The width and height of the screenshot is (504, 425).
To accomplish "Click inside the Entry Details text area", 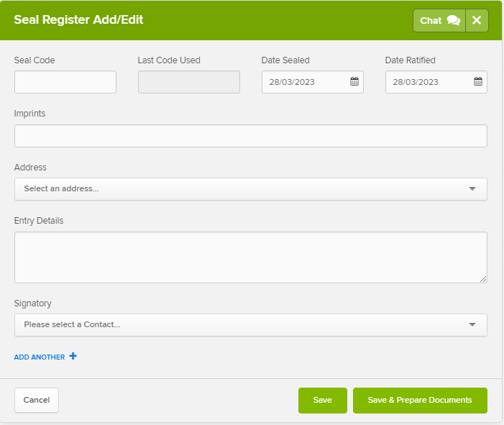I will pos(251,257).
